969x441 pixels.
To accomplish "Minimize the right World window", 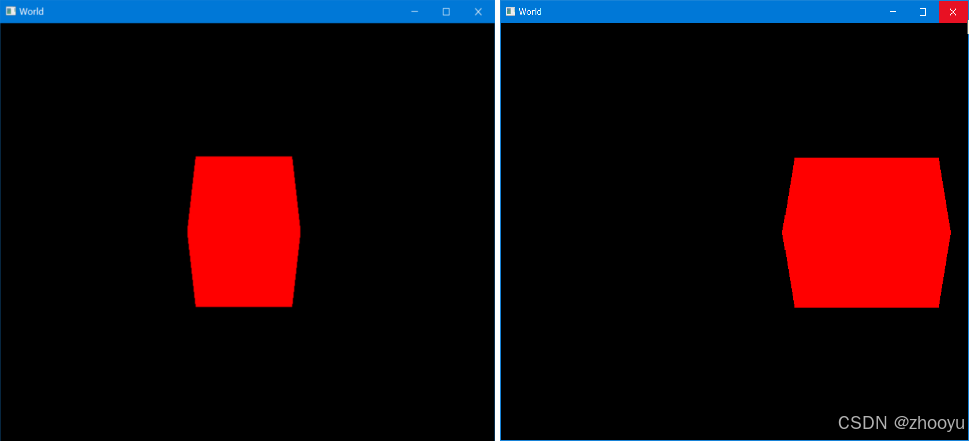I will [x=892, y=12].
